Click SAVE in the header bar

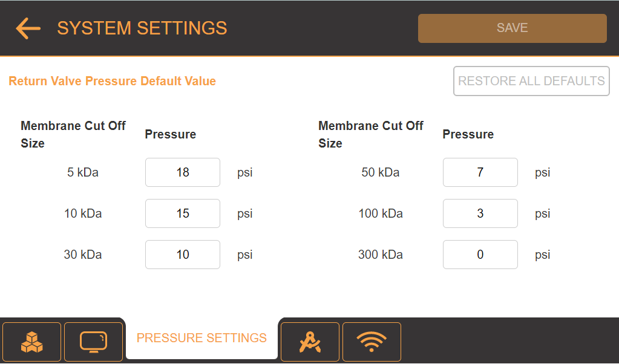click(x=512, y=28)
